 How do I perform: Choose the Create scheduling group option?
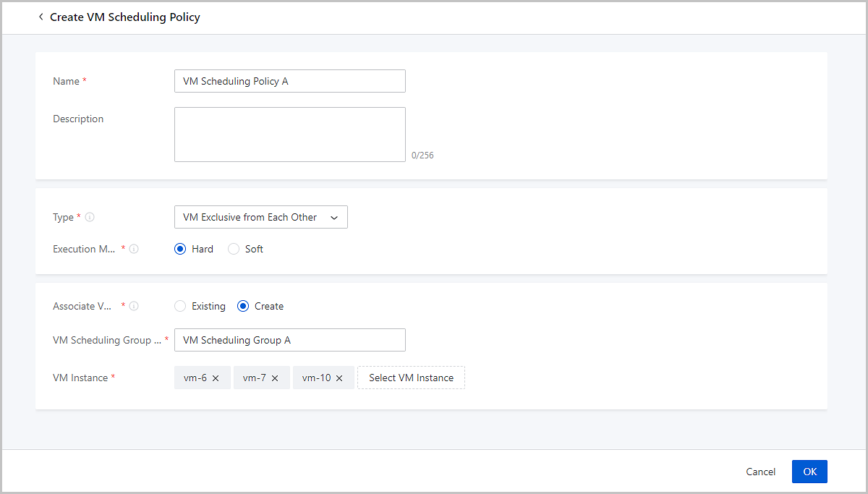(243, 306)
